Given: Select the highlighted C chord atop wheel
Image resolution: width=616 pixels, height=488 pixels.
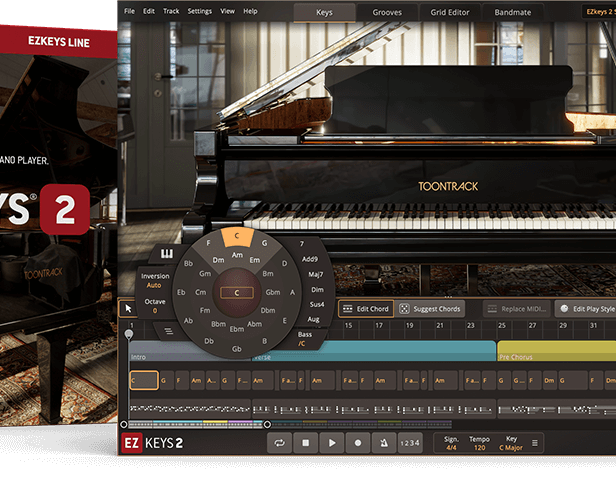Looking at the screenshot, I should click(237, 236).
